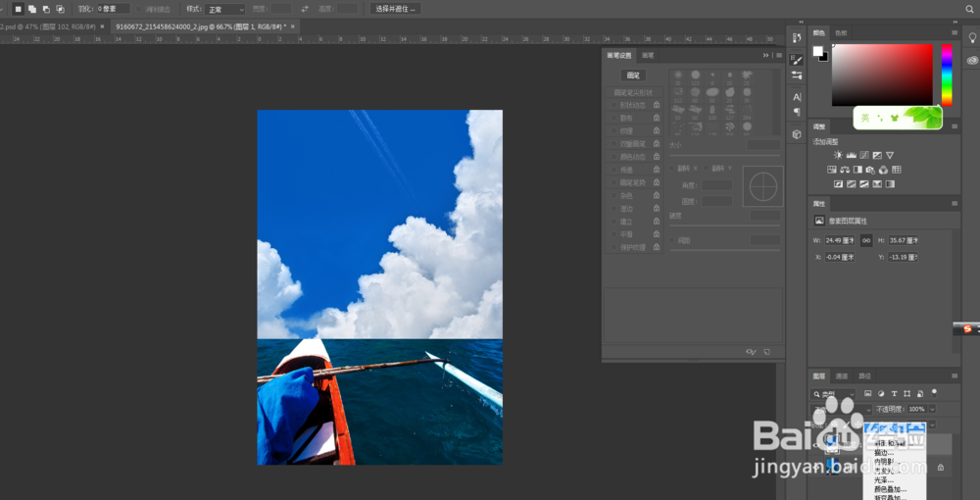Add a Hue/Saturation adjustment

[832, 170]
